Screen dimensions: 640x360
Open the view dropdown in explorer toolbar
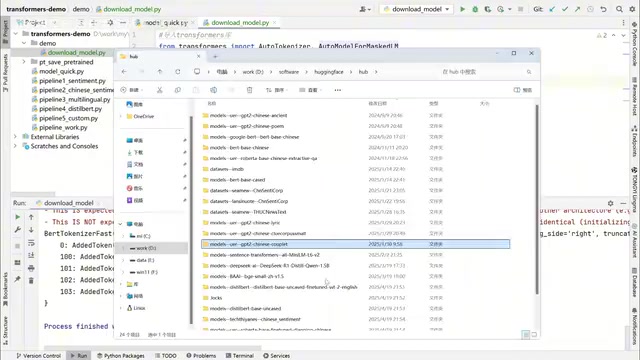(x=310, y=90)
